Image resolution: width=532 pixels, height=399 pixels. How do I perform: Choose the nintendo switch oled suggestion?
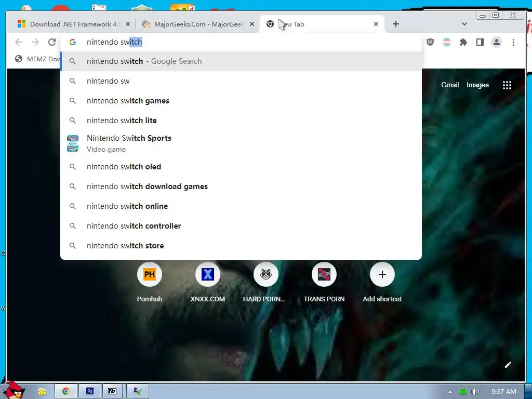[241, 167]
